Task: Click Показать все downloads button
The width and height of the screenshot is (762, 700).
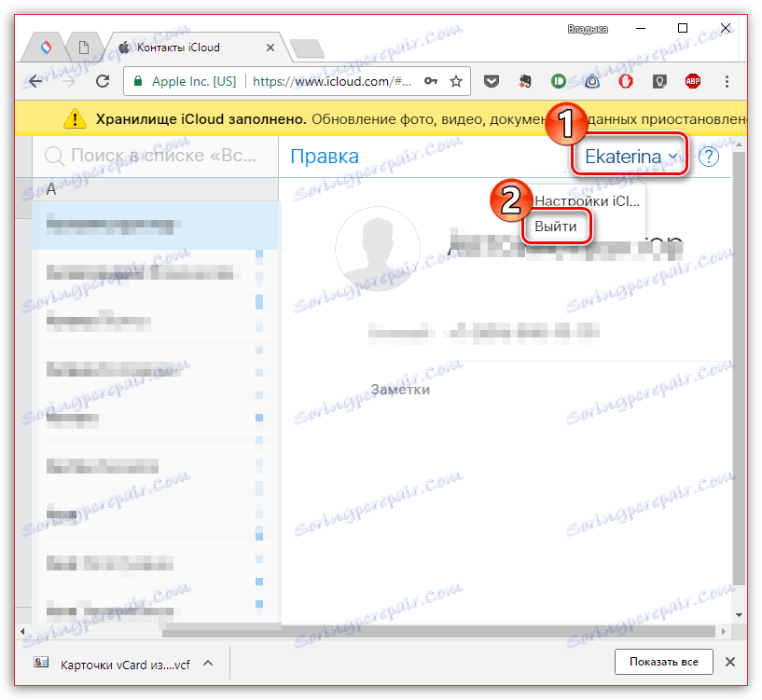Action: [x=664, y=662]
